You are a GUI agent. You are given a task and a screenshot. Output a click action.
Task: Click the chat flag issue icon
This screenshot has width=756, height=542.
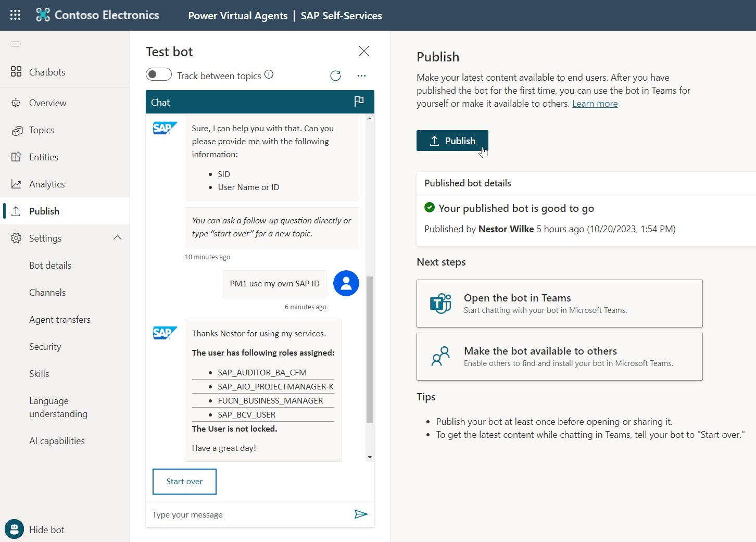coord(359,102)
